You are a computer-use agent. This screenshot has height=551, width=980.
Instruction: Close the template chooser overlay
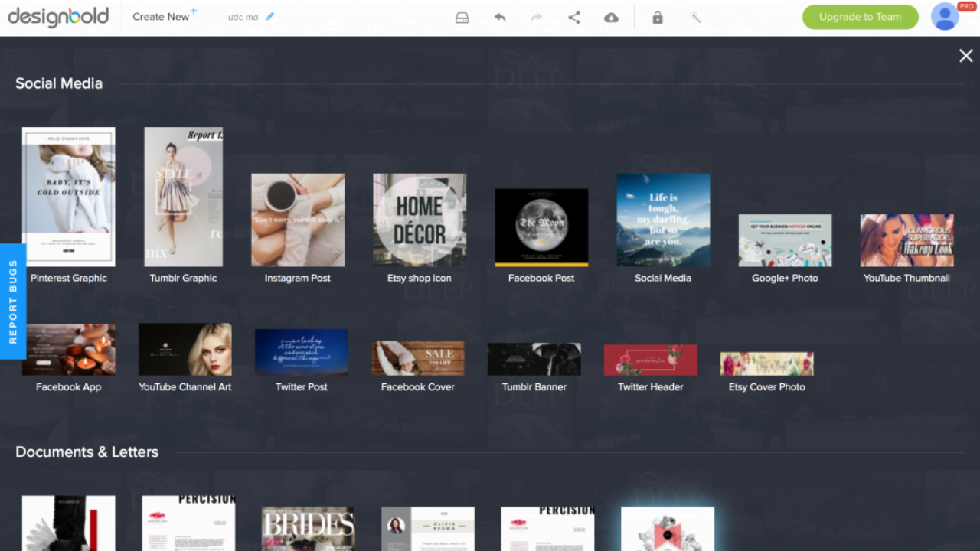(966, 56)
